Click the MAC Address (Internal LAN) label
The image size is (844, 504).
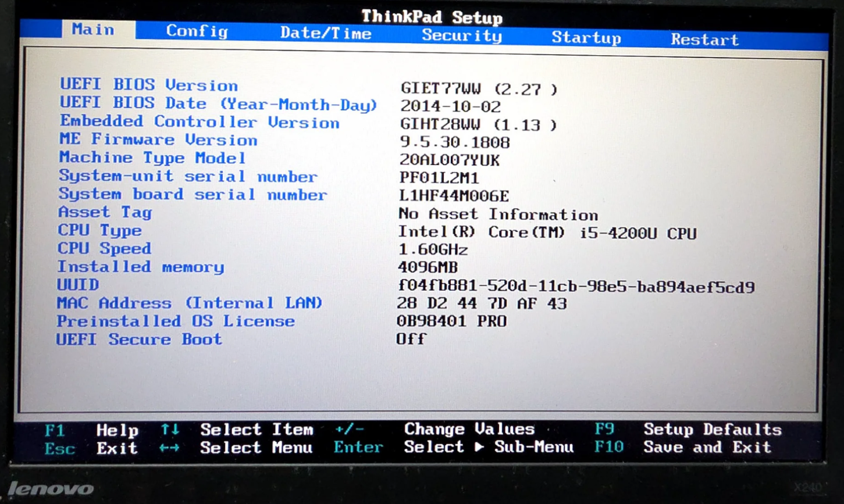pyautogui.click(x=189, y=303)
